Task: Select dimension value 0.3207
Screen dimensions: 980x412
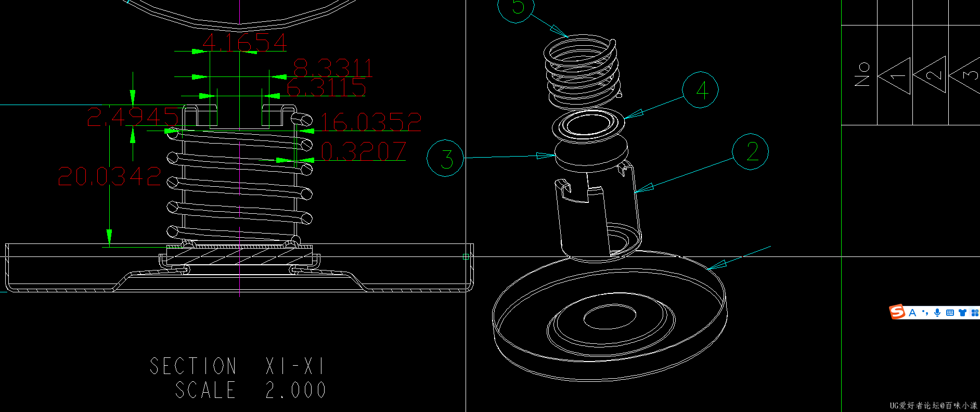Action: (363, 151)
